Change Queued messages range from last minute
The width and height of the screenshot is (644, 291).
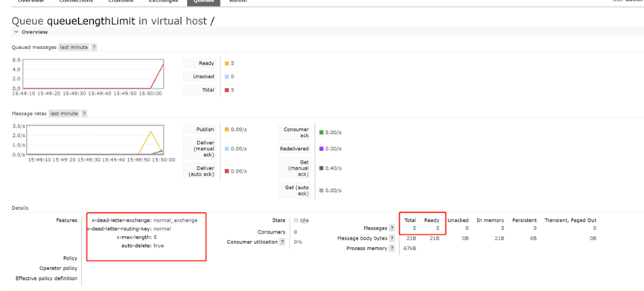pyautogui.click(x=74, y=47)
